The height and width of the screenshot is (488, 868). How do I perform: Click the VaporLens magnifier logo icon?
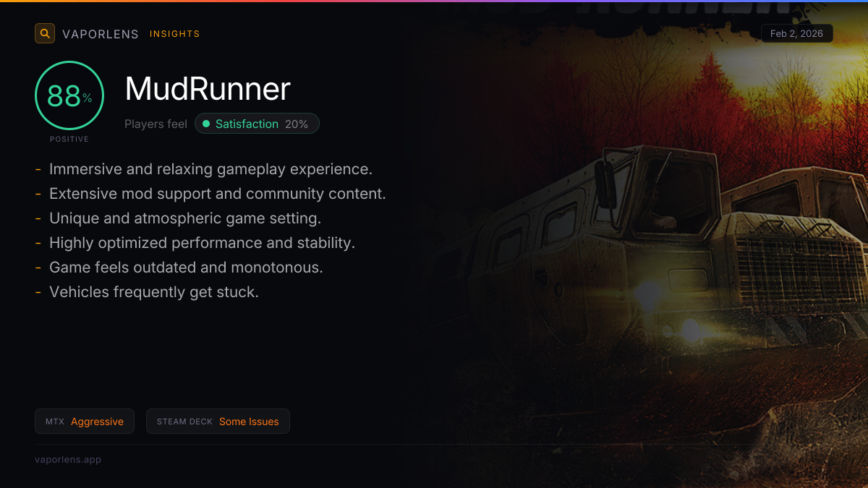[45, 33]
